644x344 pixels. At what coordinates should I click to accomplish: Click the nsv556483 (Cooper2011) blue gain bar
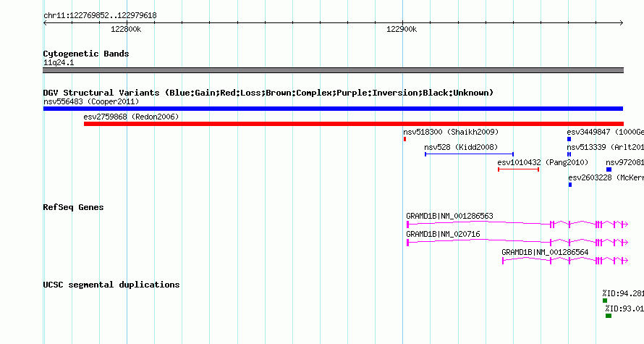click(333, 109)
